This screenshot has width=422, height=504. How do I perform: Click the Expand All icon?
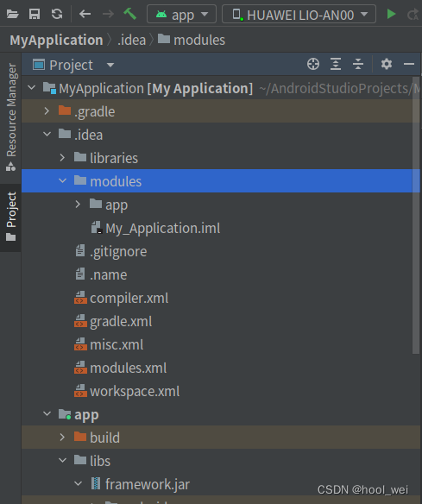336,64
